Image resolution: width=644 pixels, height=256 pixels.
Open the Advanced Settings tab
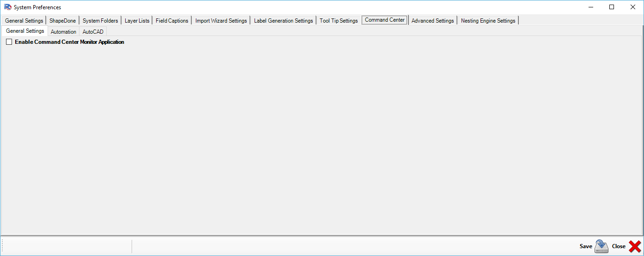coord(432,21)
